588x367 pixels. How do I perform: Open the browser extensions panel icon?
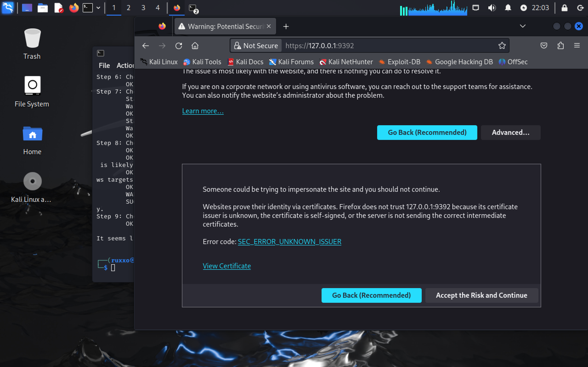(560, 46)
